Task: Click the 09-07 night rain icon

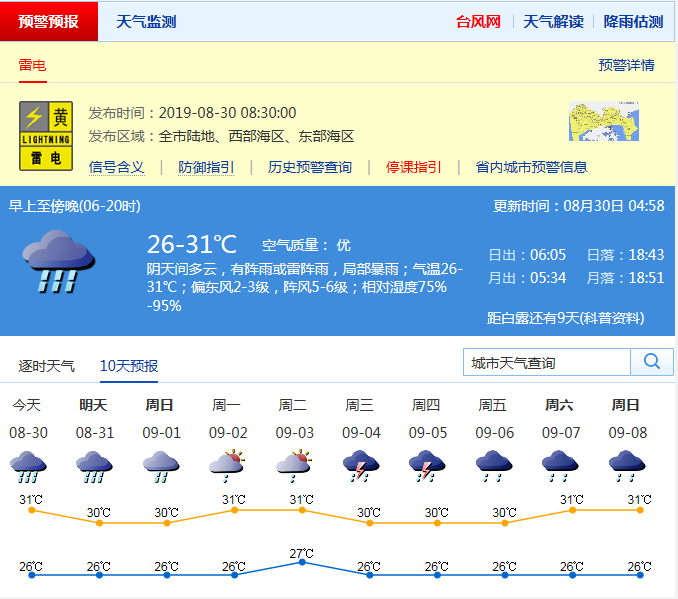Action: (560, 467)
